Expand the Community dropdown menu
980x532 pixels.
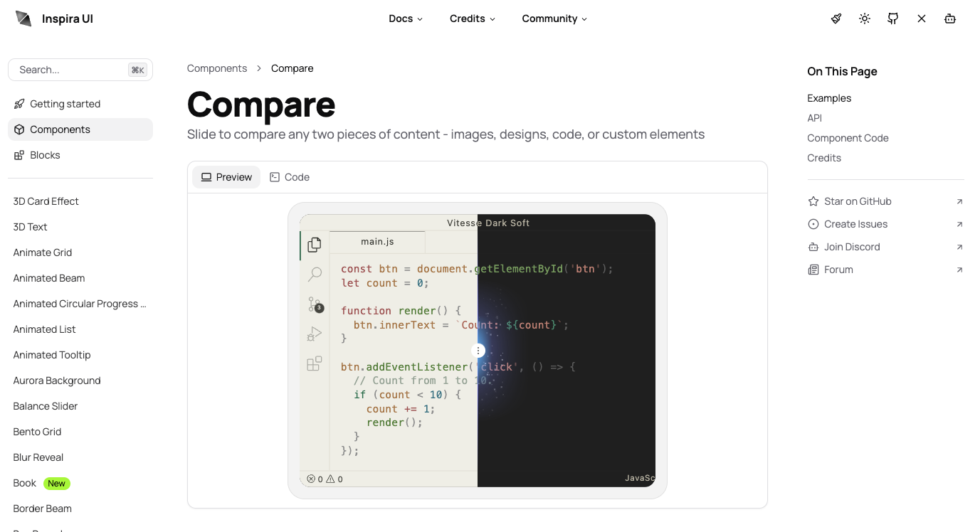(554, 18)
